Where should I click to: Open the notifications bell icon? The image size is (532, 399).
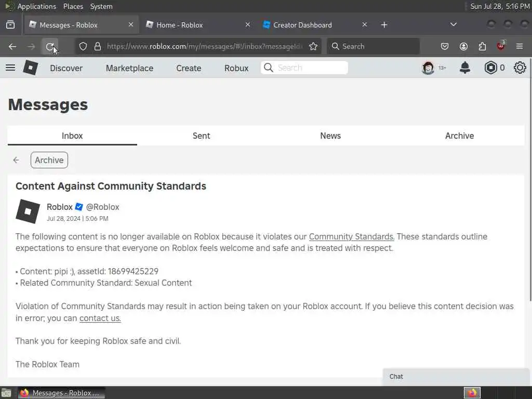(x=465, y=68)
